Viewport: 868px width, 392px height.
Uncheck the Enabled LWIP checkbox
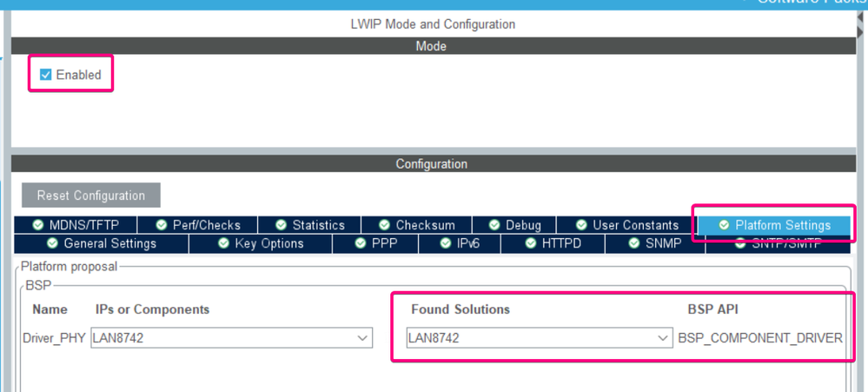coord(46,75)
